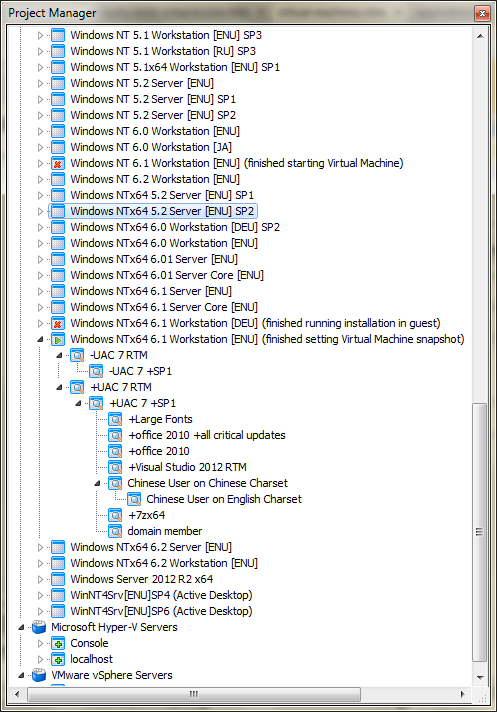Collapse the +UAC 7 RTM snapshot branch

pos(59,387)
